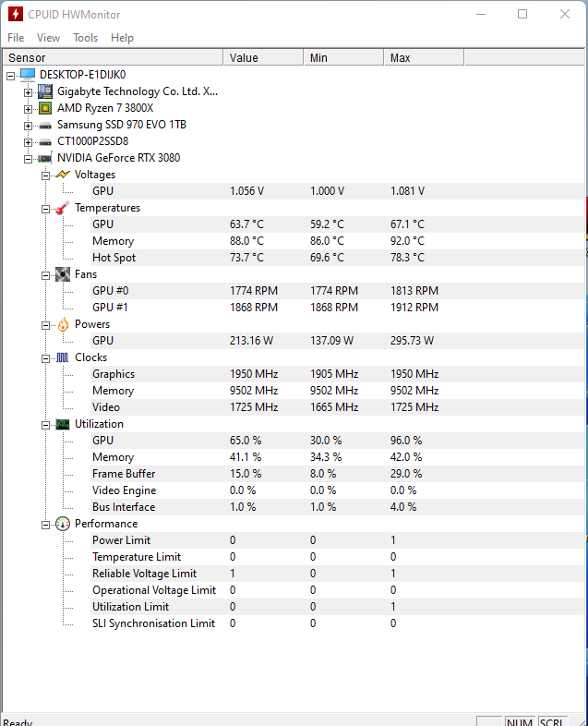The height and width of the screenshot is (726, 588).
Task: Click the Performance gauge icon
Action: click(x=63, y=524)
